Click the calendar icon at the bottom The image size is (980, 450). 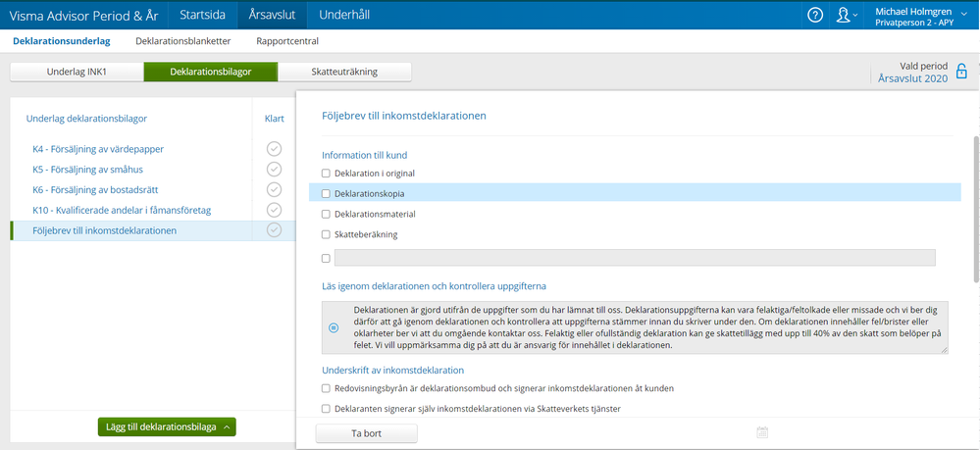tap(762, 432)
